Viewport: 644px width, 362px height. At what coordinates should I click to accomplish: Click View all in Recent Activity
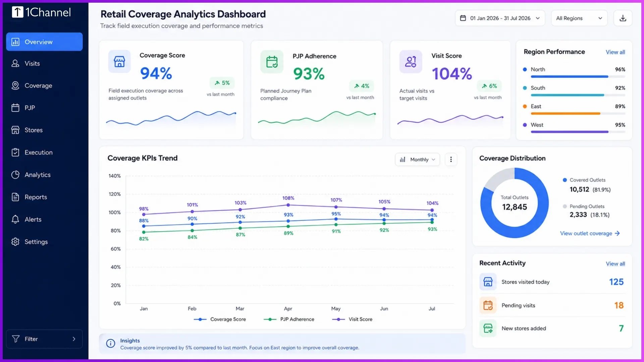pos(615,264)
